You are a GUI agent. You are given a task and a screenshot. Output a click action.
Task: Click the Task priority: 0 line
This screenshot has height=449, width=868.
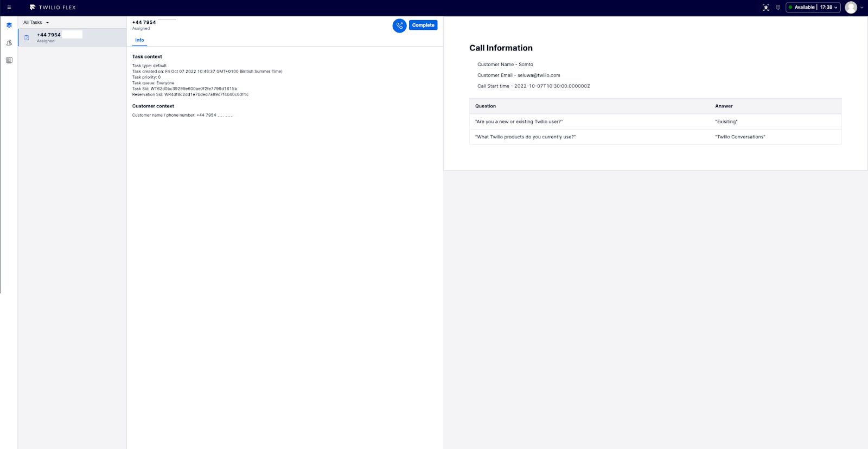[x=146, y=78]
